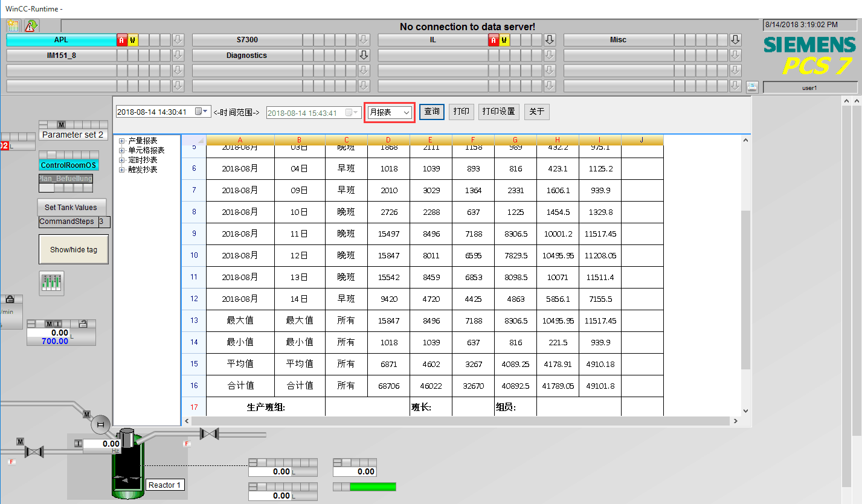The width and height of the screenshot is (862, 504).
Task: Click the valve symbol right of the reactor
Action: [209, 433]
